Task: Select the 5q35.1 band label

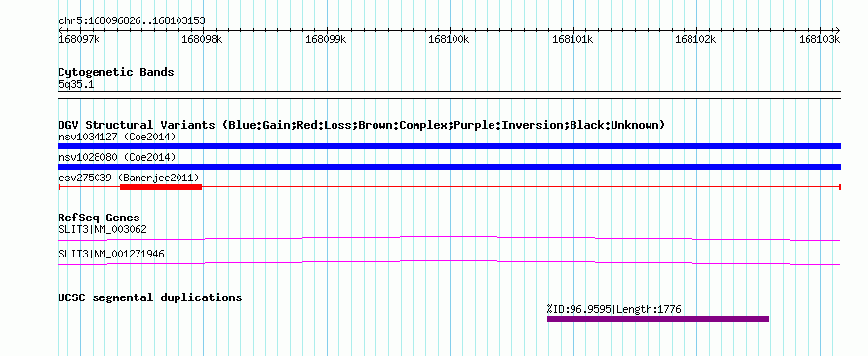Action: click(76, 85)
